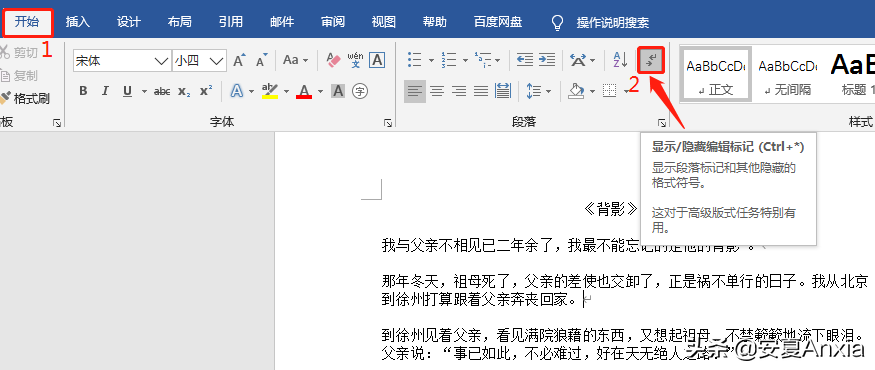The height and width of the screenshot is (370, 875).
Task: Open the 字体 font dialog launcher
Action: 388,123
